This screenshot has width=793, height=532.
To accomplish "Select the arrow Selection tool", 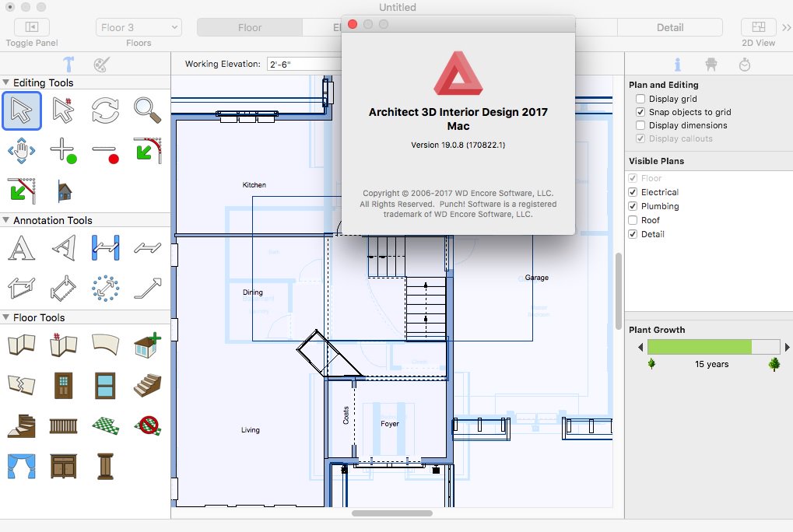I will pos(21,110).
